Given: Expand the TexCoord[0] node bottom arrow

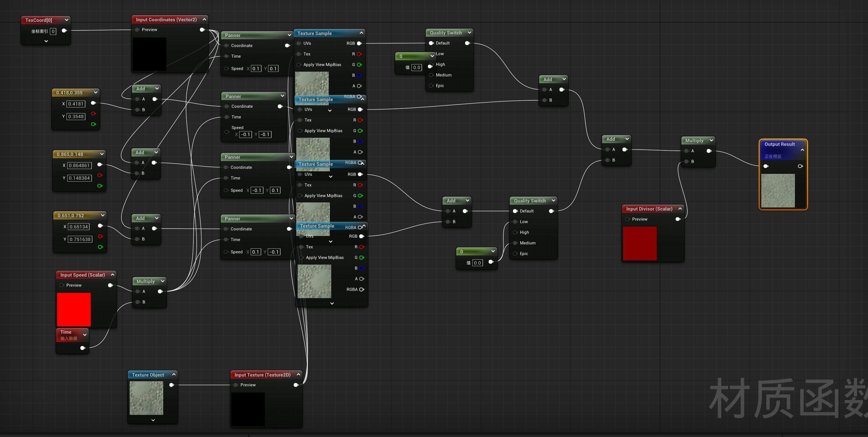Looking at the screenshot, I should tap(46, 41).
